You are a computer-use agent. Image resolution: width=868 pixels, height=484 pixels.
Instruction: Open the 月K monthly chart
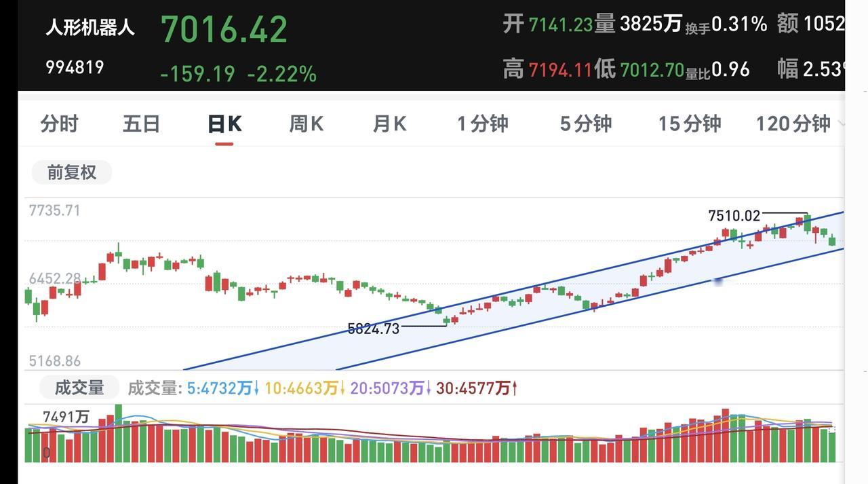point(390,124)
